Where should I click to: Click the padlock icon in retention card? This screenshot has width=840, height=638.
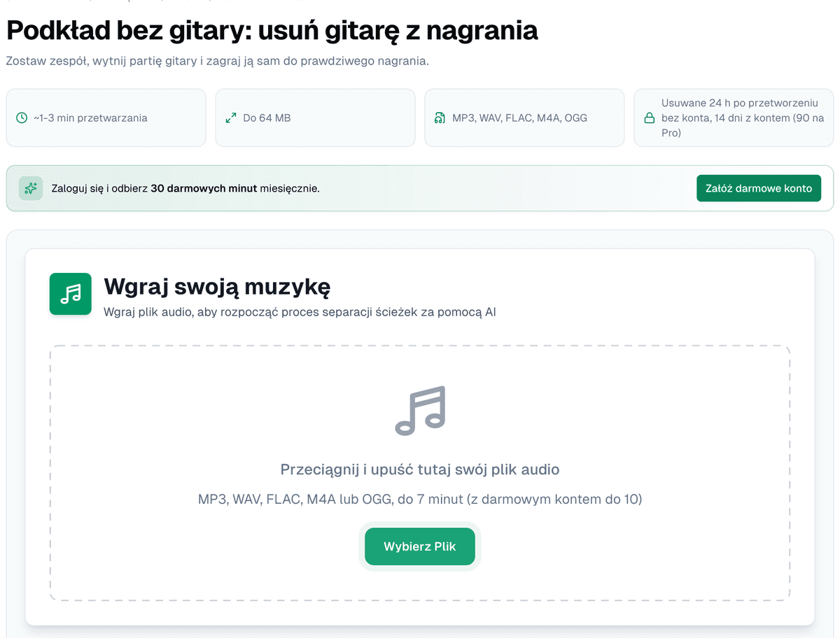650,118
